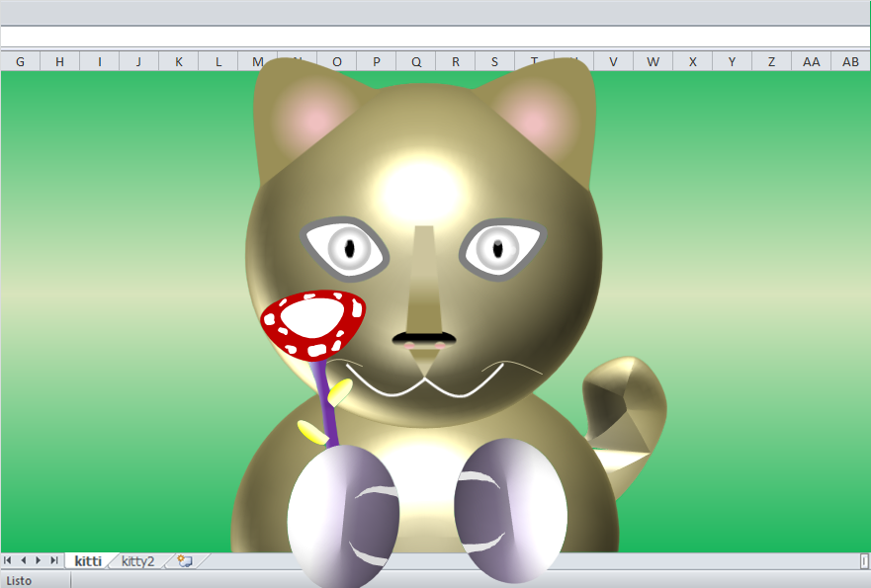Select column R header

[456, 61]
